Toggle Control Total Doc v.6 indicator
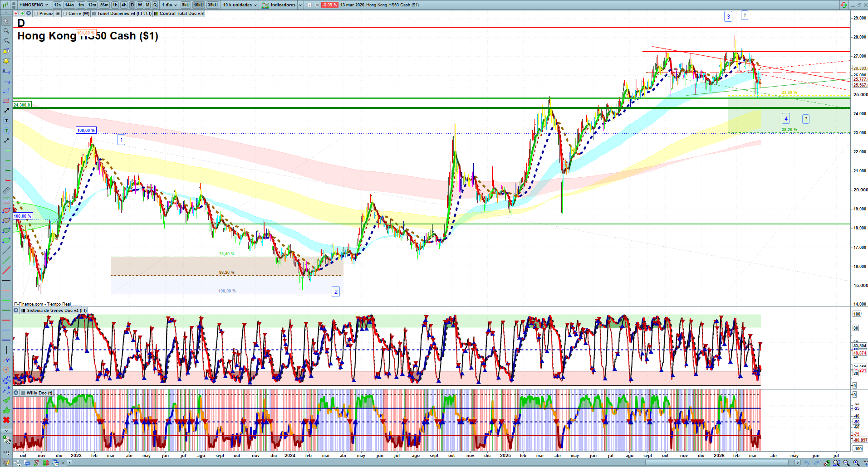Image resolution: width=868 pixels, height=467 pixels. pos(156,14)
